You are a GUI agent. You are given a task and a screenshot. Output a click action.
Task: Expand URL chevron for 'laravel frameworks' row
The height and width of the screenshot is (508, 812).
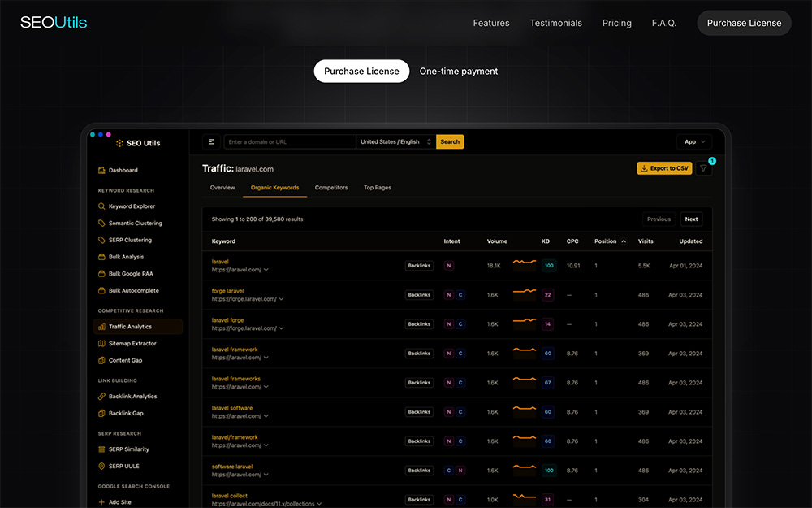[266, 387]
